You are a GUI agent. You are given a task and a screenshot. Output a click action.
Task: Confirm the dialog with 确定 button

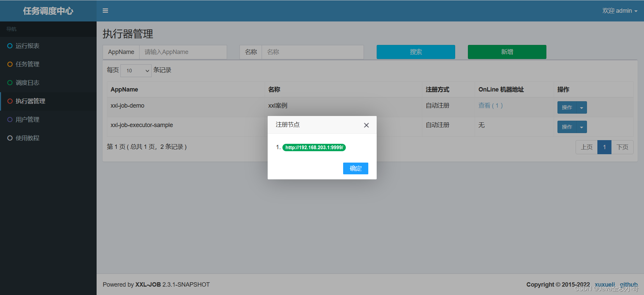tap(356, 168)
